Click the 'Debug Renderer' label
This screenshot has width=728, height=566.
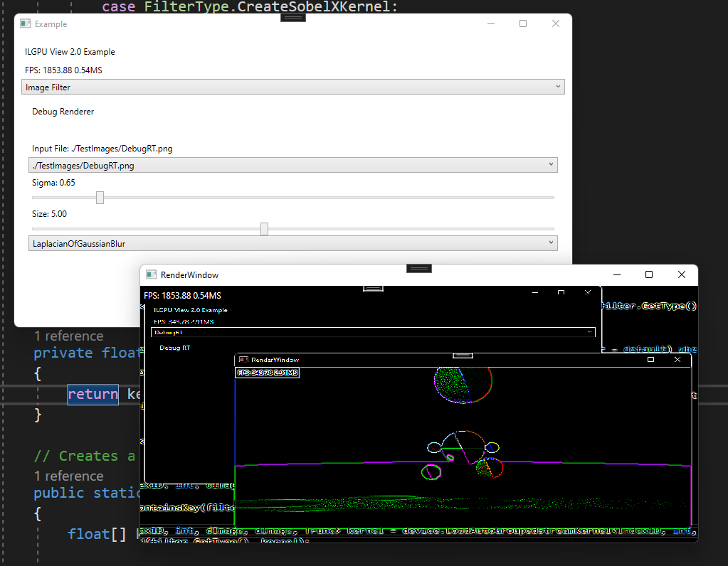point(63,112)
